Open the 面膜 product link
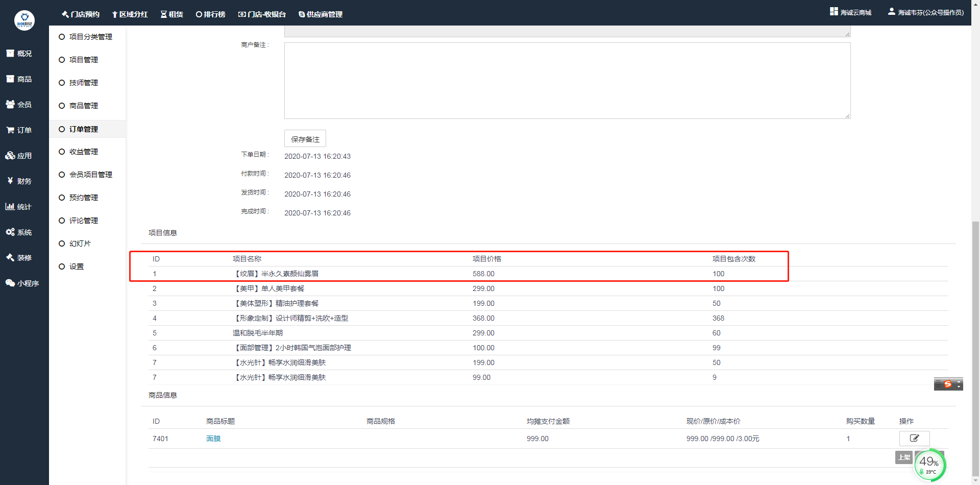 pos(213,439)
